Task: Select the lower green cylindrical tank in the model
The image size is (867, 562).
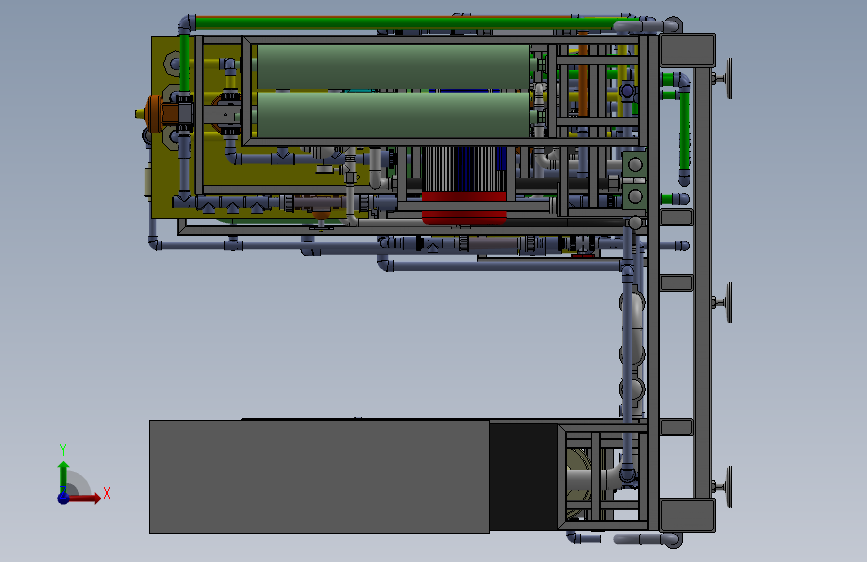Action: tap(393, 115)
